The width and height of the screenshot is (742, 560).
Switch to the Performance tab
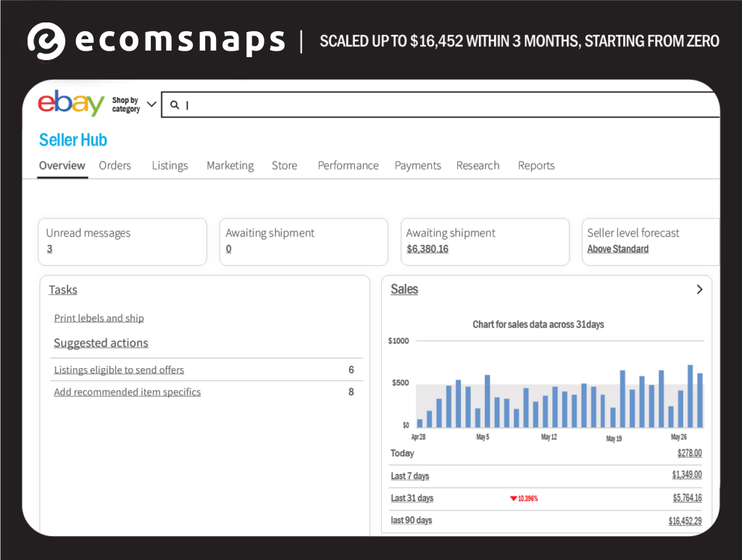pos(348,166)
